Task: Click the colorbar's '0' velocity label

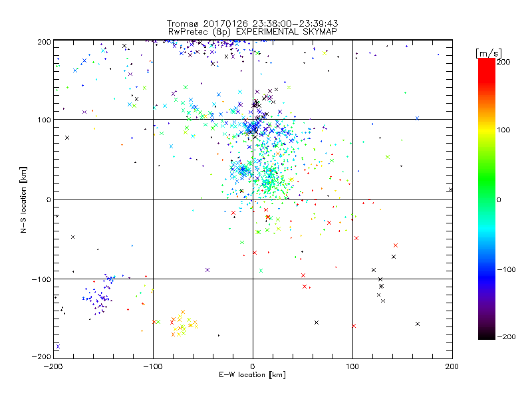Action: pyautogui.click(x=499, y=200)
